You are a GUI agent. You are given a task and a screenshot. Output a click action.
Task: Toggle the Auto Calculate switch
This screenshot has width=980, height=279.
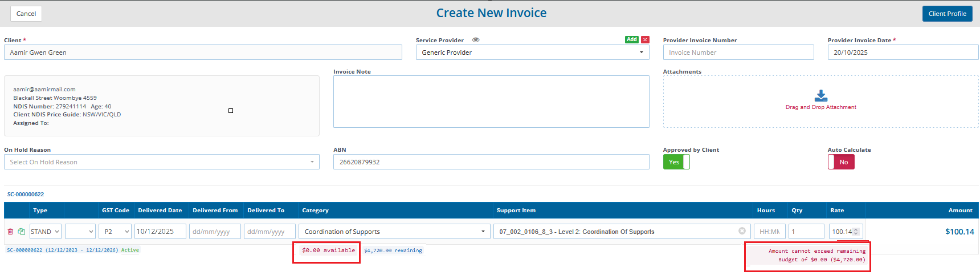pos(840,162)
